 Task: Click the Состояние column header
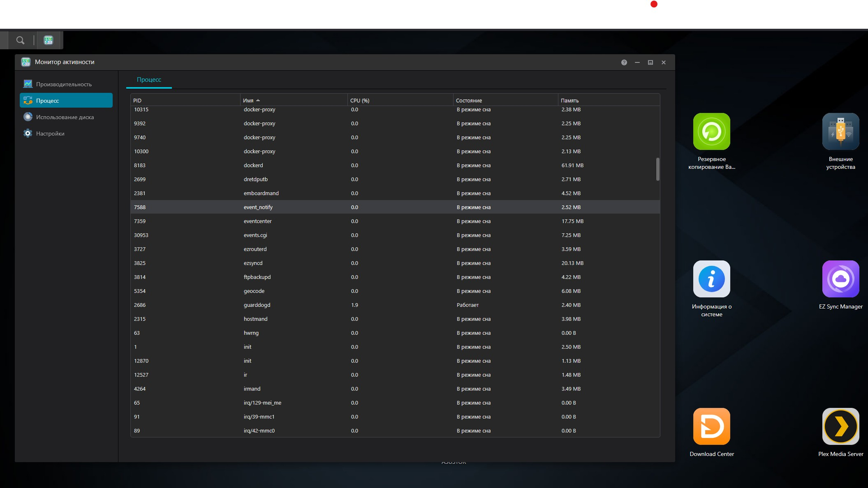tap(469, 101)
